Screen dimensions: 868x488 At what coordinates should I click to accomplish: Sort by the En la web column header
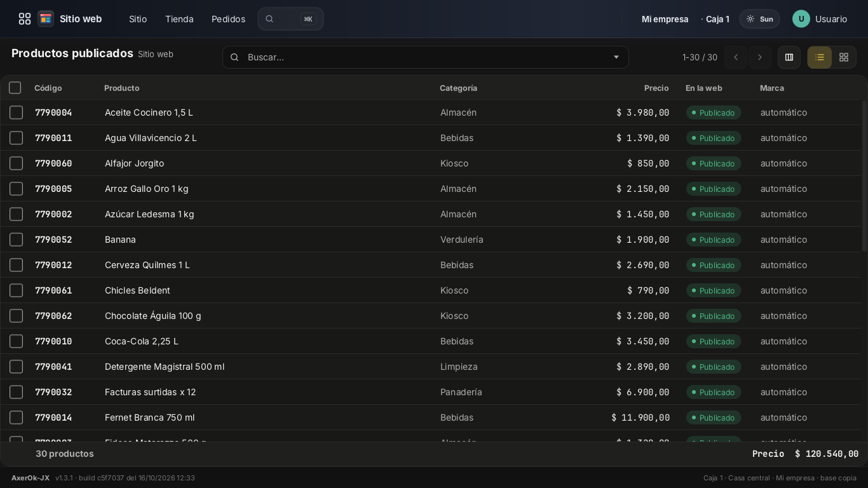pos(703,88)
